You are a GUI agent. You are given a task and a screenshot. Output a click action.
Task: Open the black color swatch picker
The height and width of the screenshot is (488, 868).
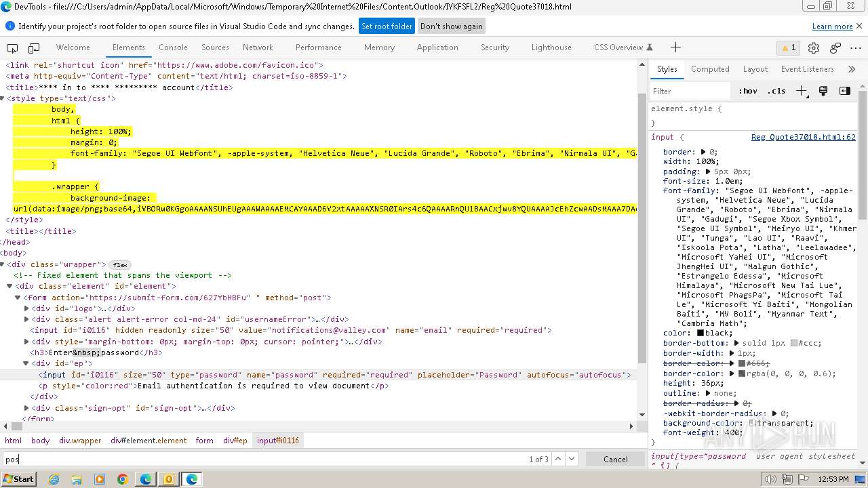click(x=701, y=333)
